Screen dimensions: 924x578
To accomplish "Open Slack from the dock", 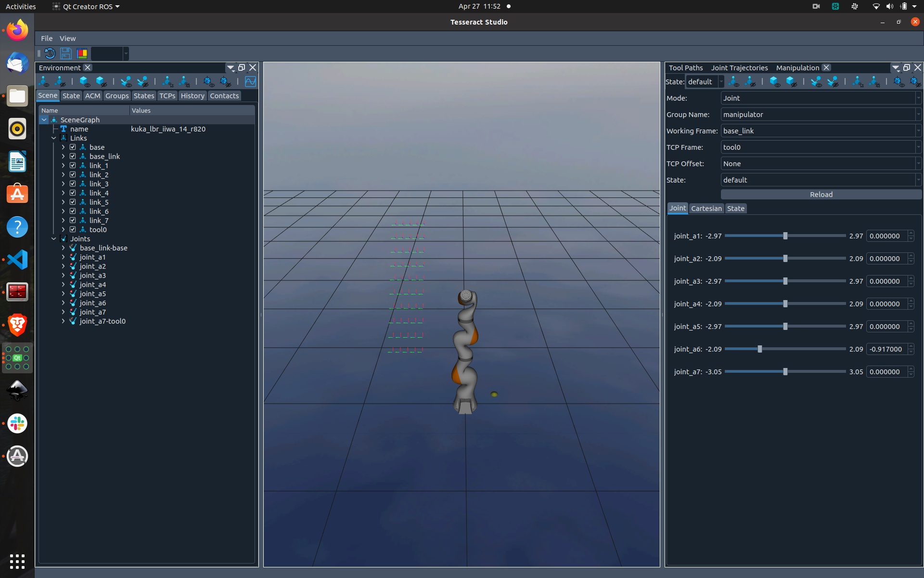I will [x=17, y=423].
